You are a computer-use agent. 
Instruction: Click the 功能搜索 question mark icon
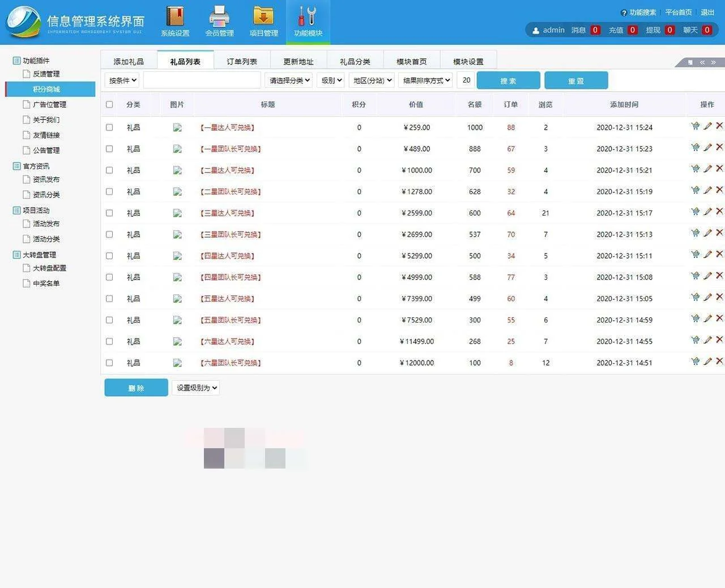click(624, 13)
